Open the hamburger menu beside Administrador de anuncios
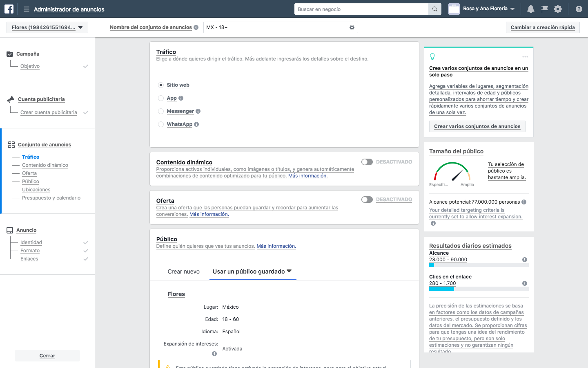The height and width of the screenshot is (368, 588). click(27, 9)
